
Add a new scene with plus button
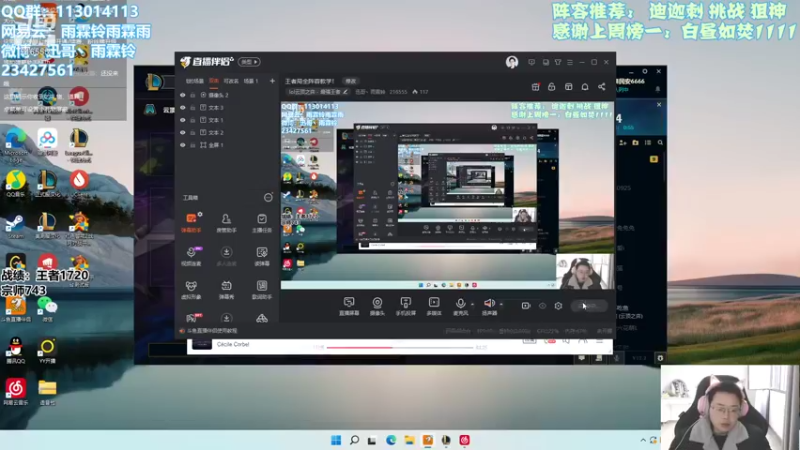coord(272,81)
